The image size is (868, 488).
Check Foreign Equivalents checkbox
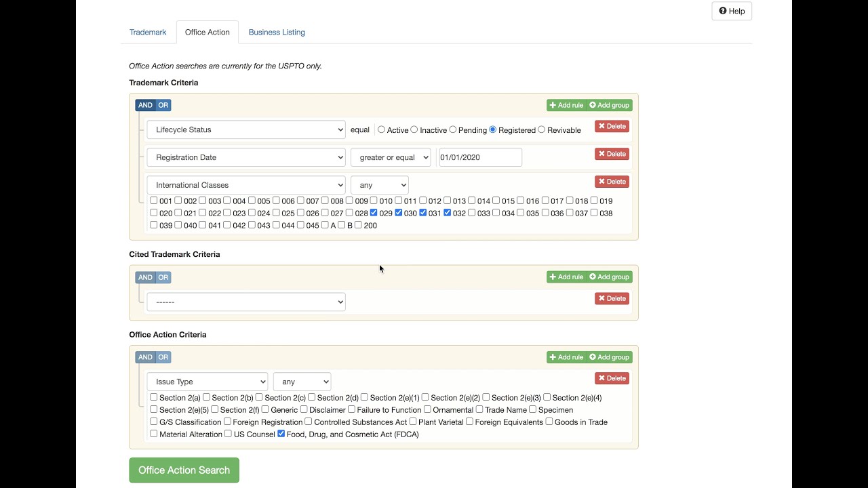click(469, 422)
